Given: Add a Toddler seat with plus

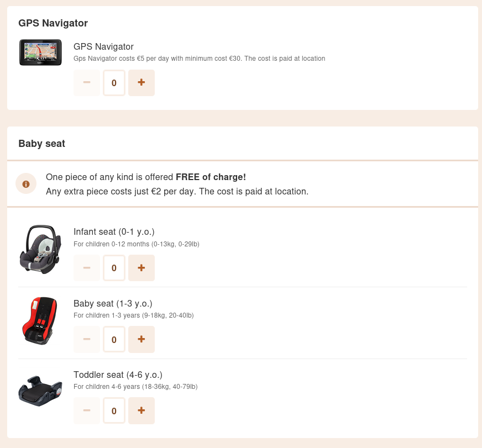Looking at the screenshot, I should point(142,410).
